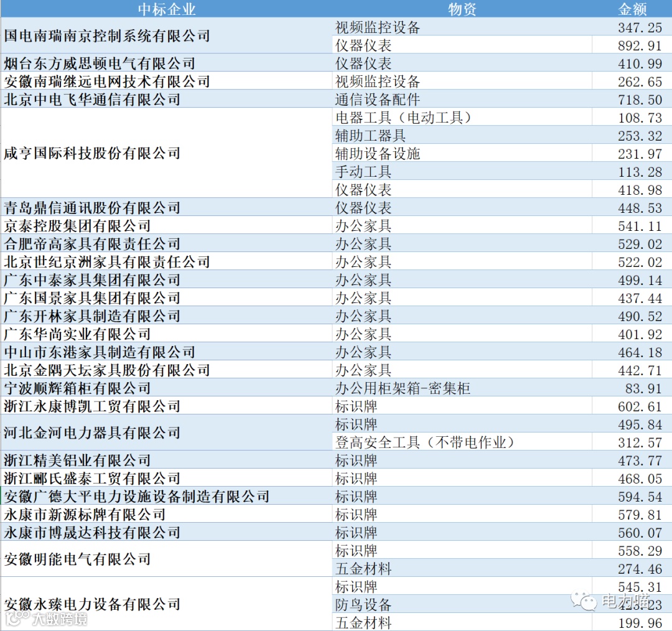672x631 pixels.
Task: Select amount cell 83.91
Action: pos(632,388)
